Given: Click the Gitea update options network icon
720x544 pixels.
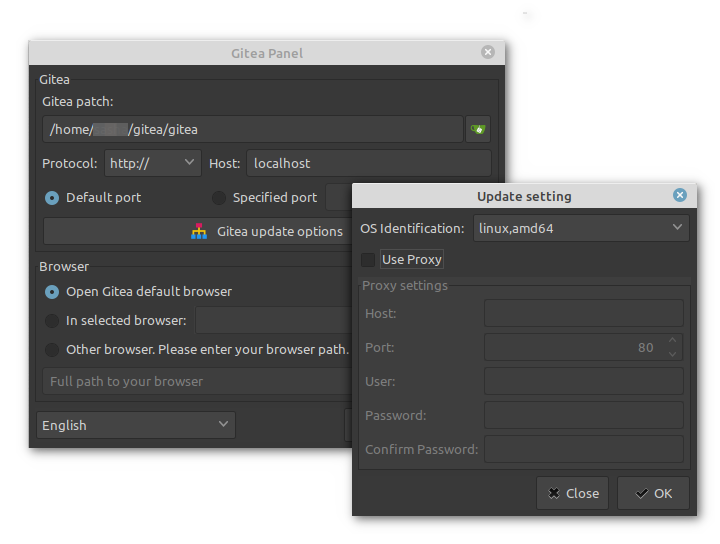Looking at the screenshot, I should coord(199,231).
